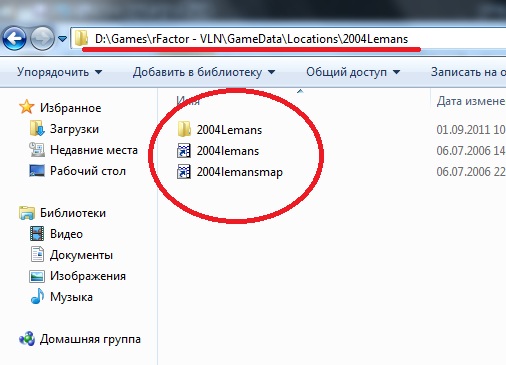Select Избранное in navigation pane

[x=70, y=108]
